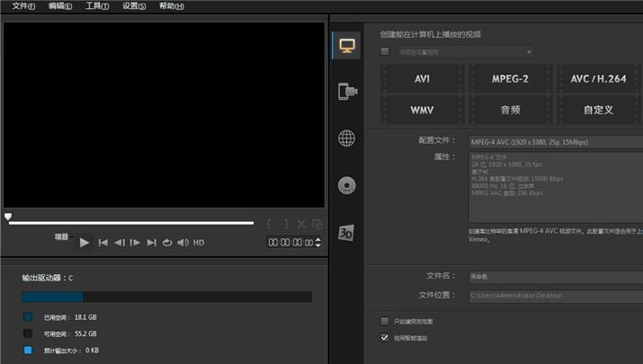
Task: Choose the AVC / H.264 format
Action: coord(598,79)
